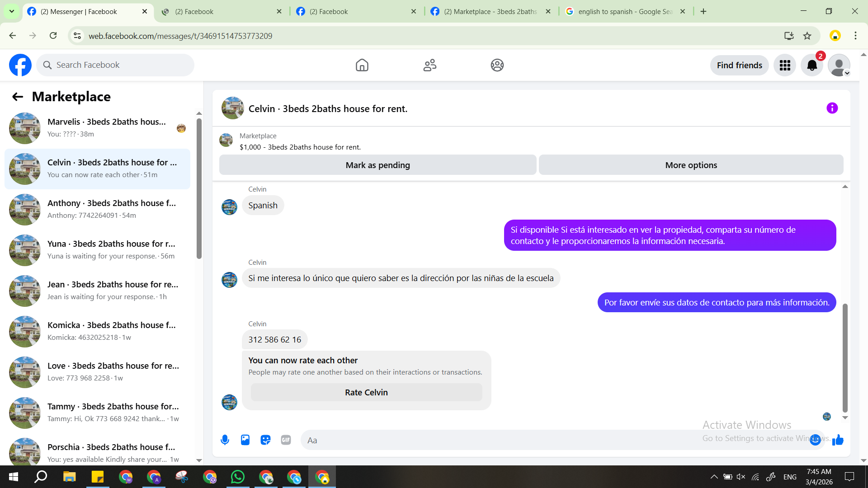Click the message scrollbar thumb
Image resolution: width=868 pixels, height=488 pixels.
844,357
